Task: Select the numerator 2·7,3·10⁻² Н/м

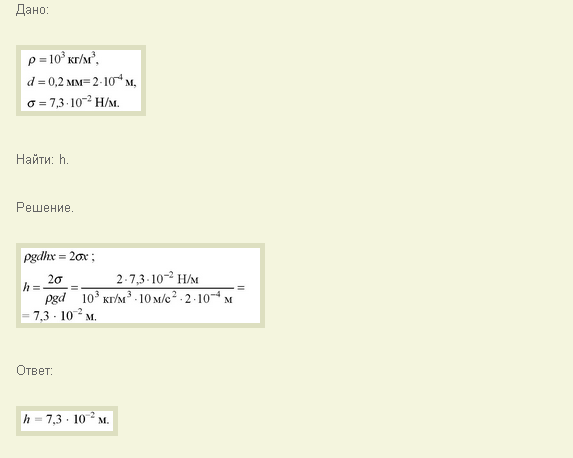Action: (157, 279)
